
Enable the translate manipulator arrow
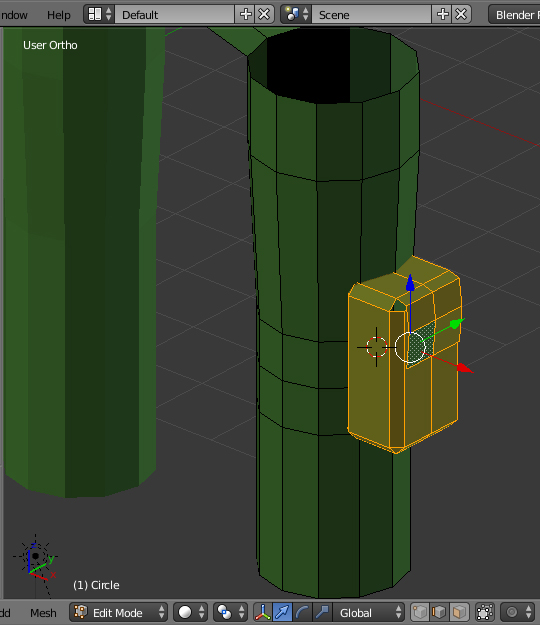(x=282, y=612)
